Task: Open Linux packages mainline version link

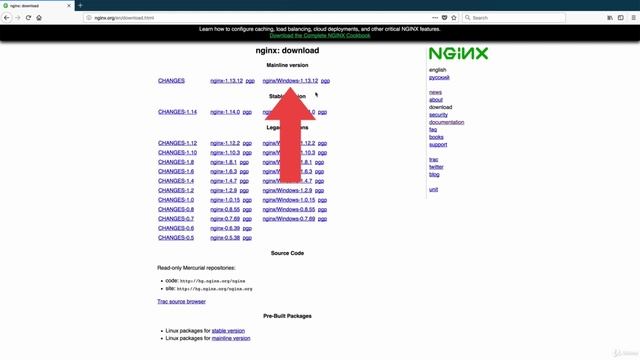Action: coord(231,338)
